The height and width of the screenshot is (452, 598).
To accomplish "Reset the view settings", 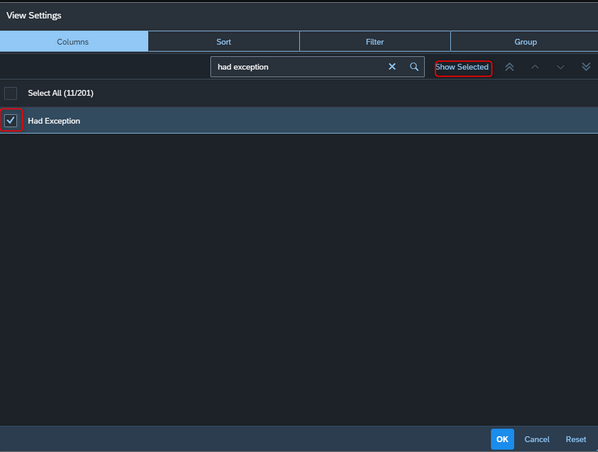I will (x=575, y=439).
